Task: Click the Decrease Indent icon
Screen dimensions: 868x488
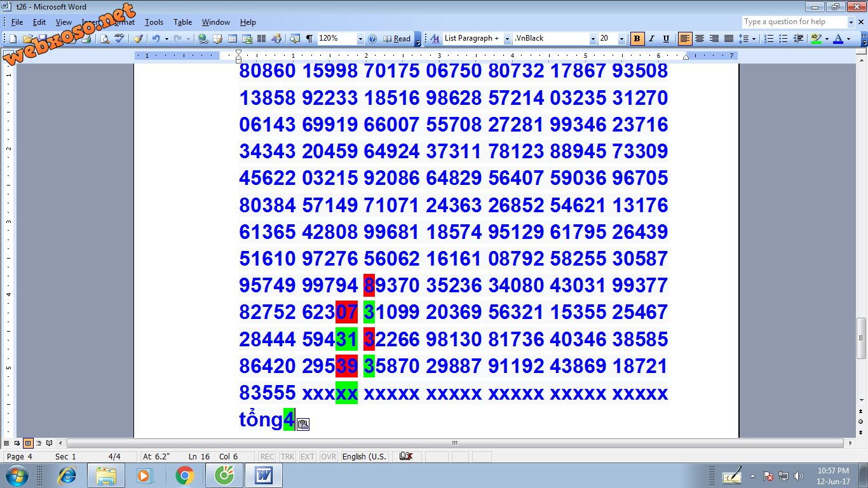Action: 798,39
